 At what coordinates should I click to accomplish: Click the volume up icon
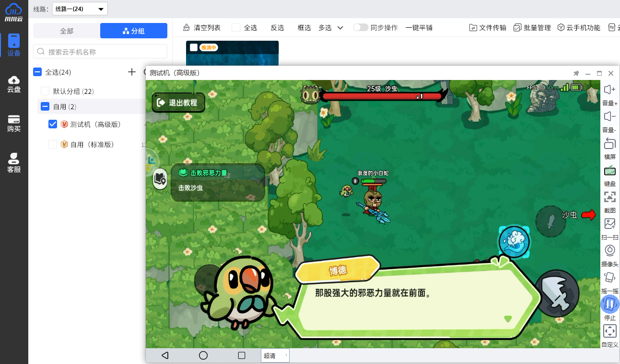(609, 90)
